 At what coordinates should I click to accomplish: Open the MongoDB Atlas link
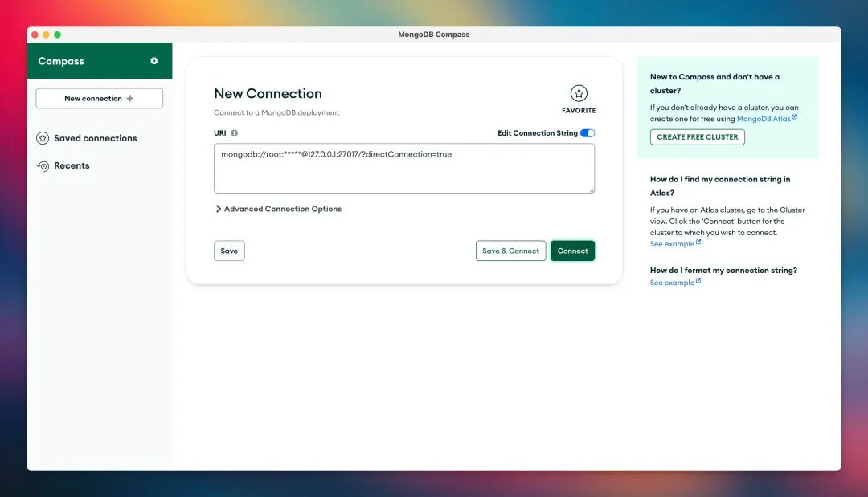point(764,119)
